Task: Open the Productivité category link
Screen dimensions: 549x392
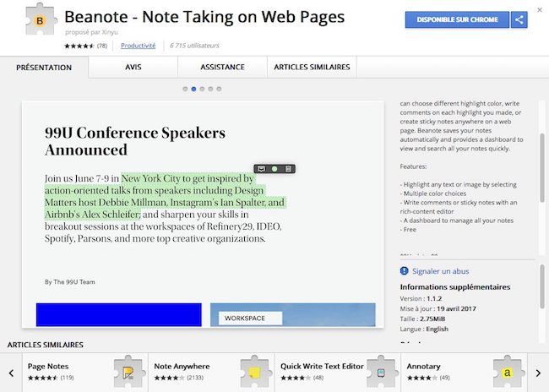Action: [138, 45]
